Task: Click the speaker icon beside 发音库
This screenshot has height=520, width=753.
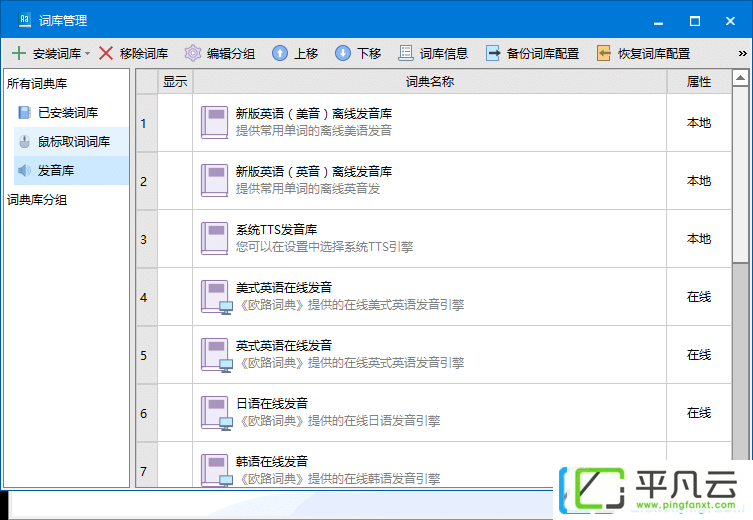Action: click(24, 170)
